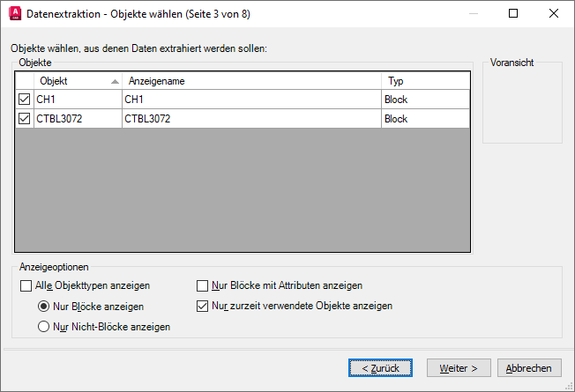Screen dimensions: 575x392
Task: Click the sort arrow in Objekt header
Action: coord(115,81)
